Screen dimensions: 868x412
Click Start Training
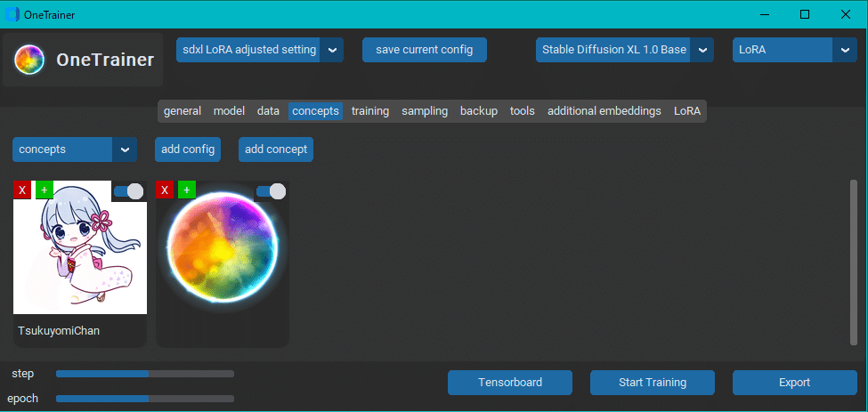652,383
